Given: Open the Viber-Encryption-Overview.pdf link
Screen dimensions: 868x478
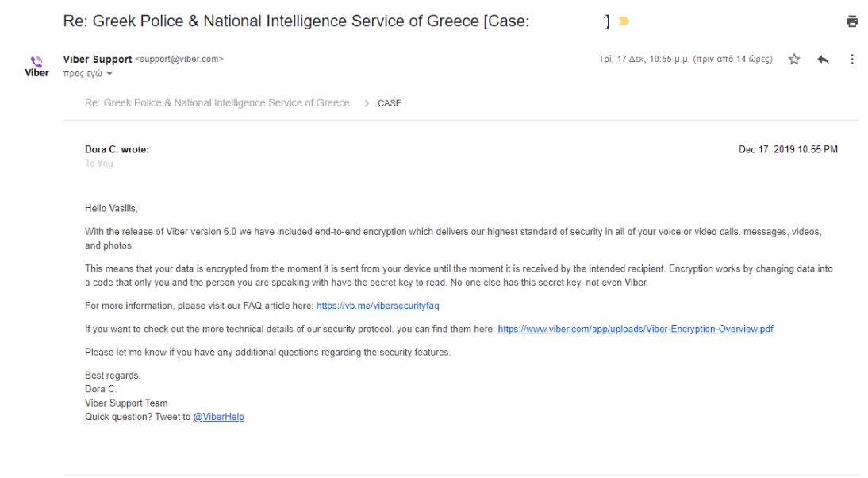Looking at the screenshot, I should (635, 329).
